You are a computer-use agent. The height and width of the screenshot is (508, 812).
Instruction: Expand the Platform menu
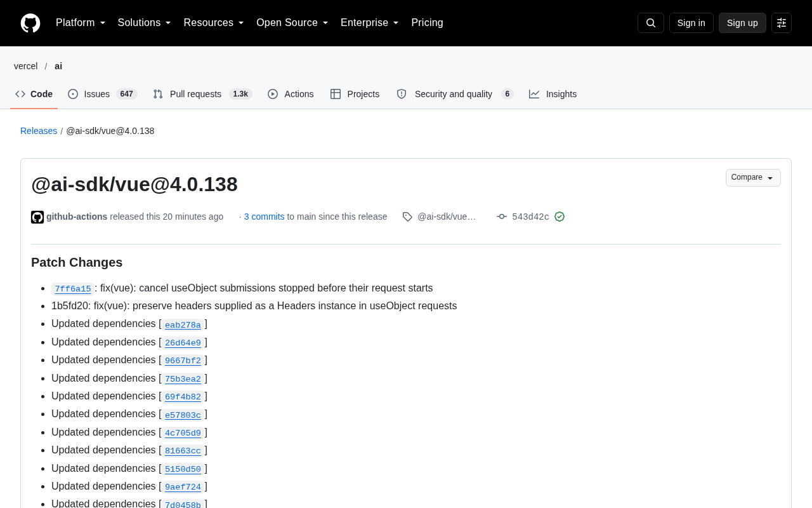point(81,23)
